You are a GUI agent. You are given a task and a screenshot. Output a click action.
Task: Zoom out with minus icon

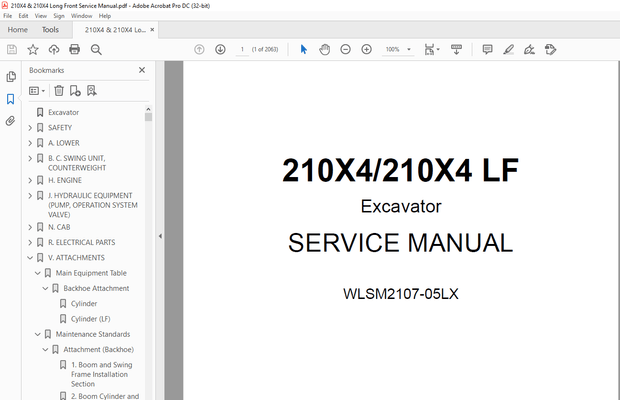[x=346, y=49]
